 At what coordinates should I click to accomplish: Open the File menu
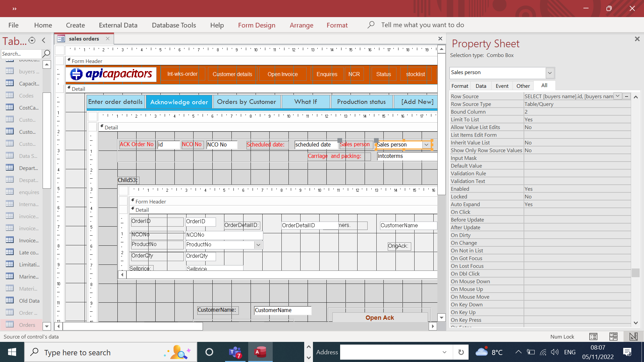click(x=13, y=25)
